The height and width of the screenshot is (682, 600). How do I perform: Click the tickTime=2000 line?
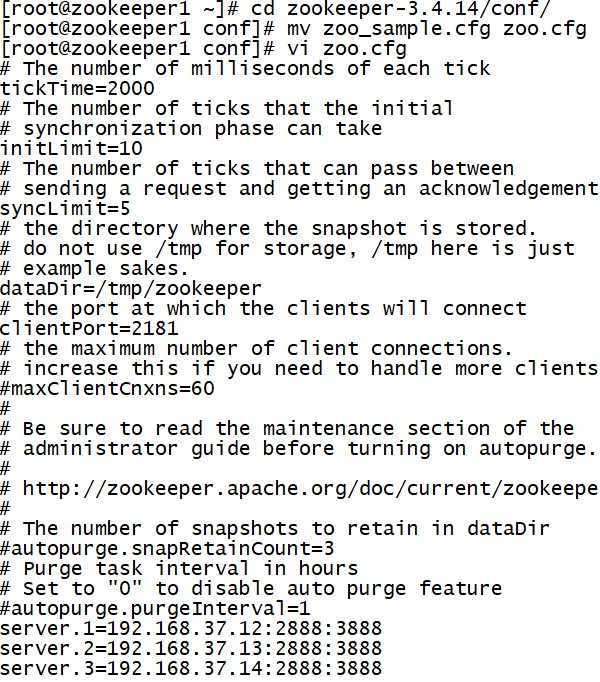click(77, 89)
